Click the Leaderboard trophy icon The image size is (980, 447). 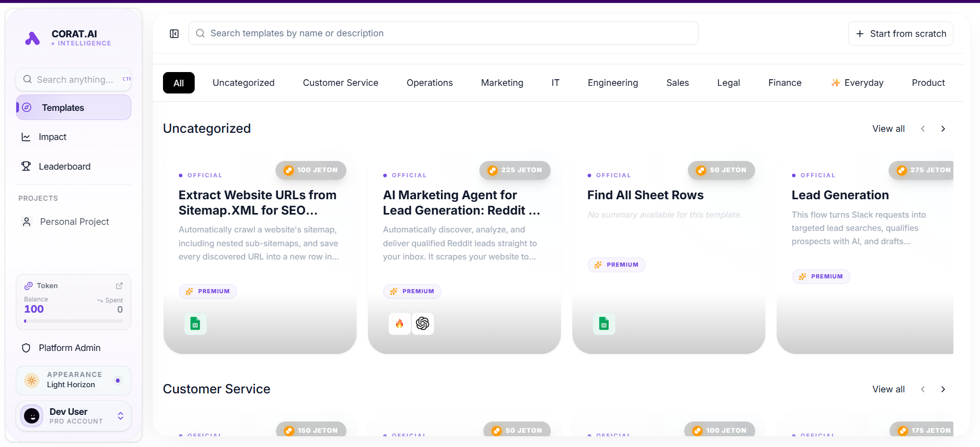click(x=26, y=166)
